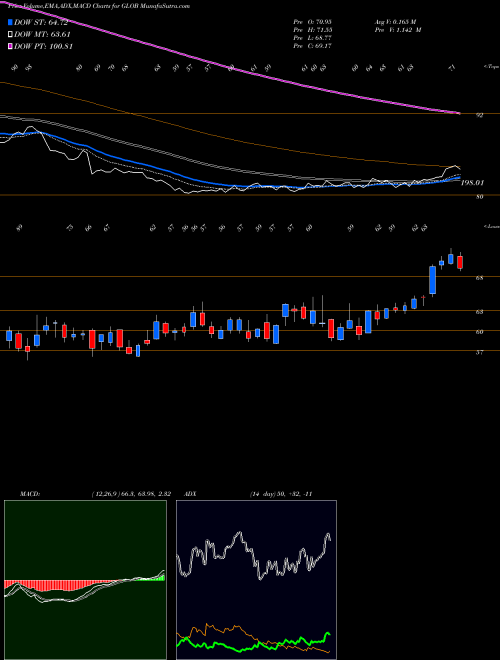Click the 'Pre H: 71.55' high value
This screenshot has width=500, height=660.
313,29
